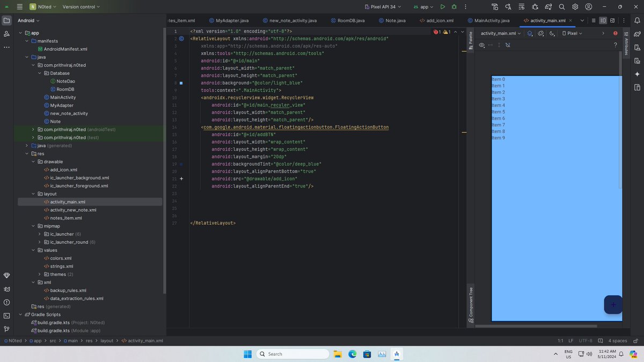Switch to the add_icon.xml tab

click(x=435, y=20)
